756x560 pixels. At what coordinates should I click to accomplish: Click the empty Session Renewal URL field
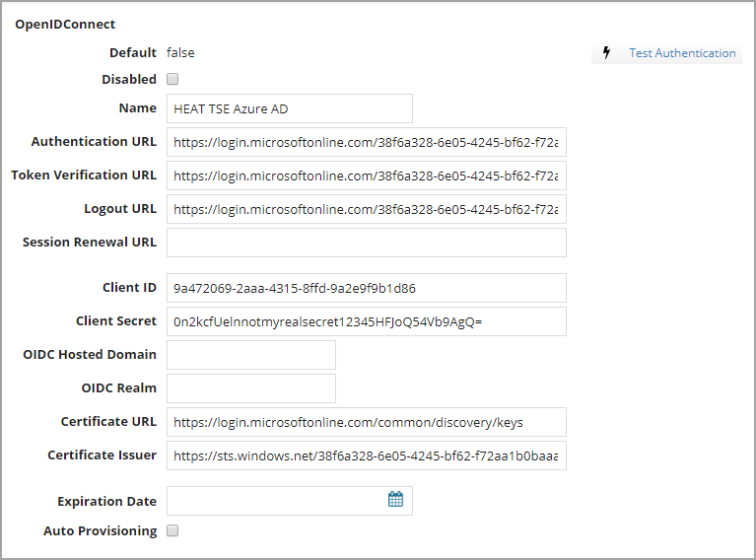coord(366,243)
